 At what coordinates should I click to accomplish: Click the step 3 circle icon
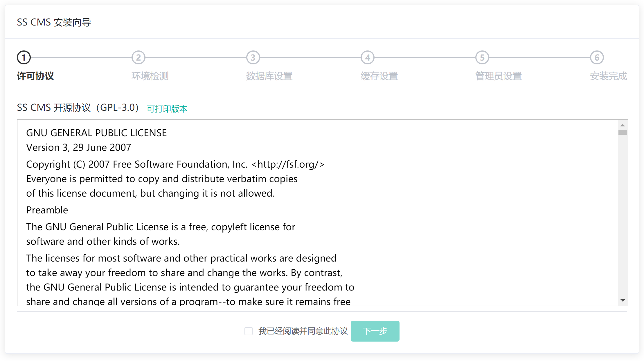coord(253,58)
